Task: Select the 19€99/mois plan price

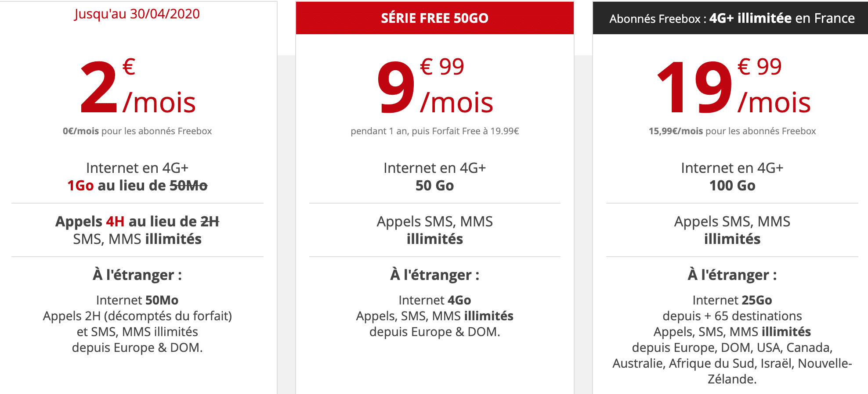Action: [x=732, y=88]
